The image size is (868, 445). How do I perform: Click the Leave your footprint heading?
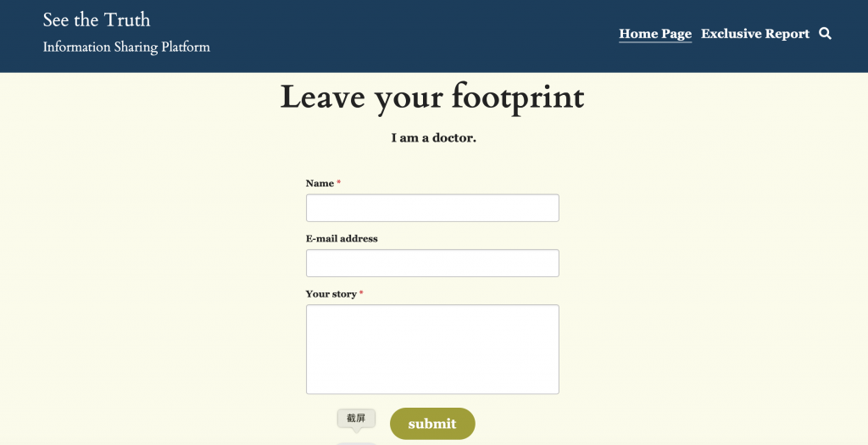click(432, 97)
